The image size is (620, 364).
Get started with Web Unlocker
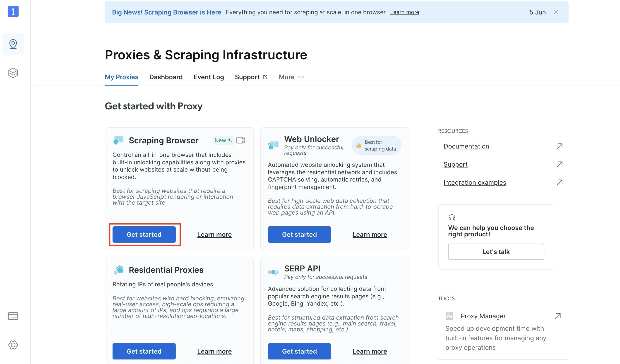pos(299,234)
